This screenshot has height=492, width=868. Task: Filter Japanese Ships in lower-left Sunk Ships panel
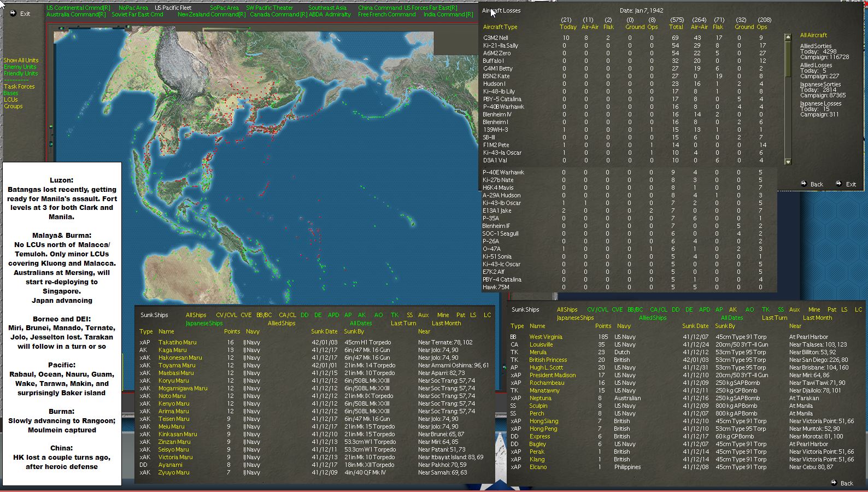[x=204, y=323]
